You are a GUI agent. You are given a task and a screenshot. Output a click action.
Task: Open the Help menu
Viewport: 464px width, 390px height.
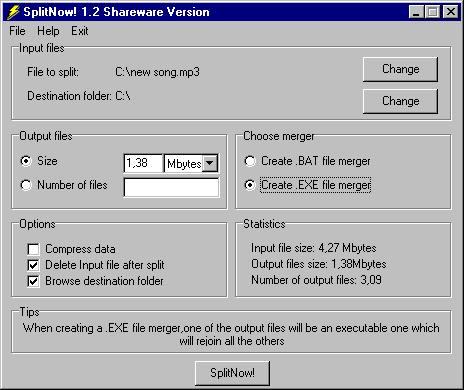48,31
